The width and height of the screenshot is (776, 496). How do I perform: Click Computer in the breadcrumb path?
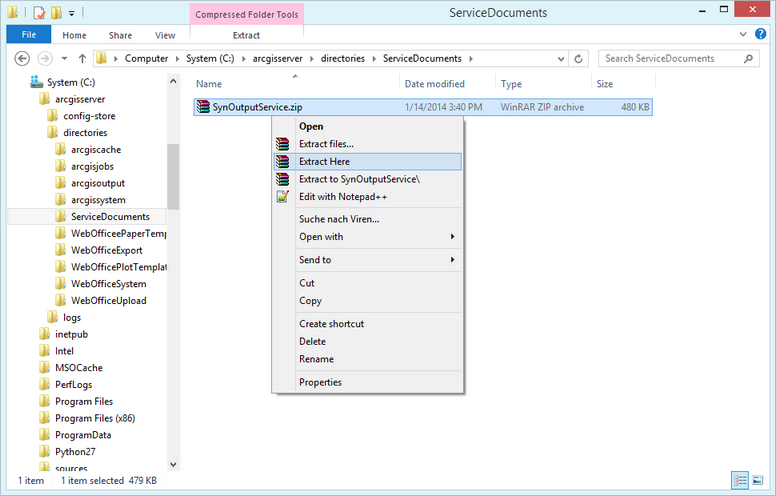(x=146, y=58)
